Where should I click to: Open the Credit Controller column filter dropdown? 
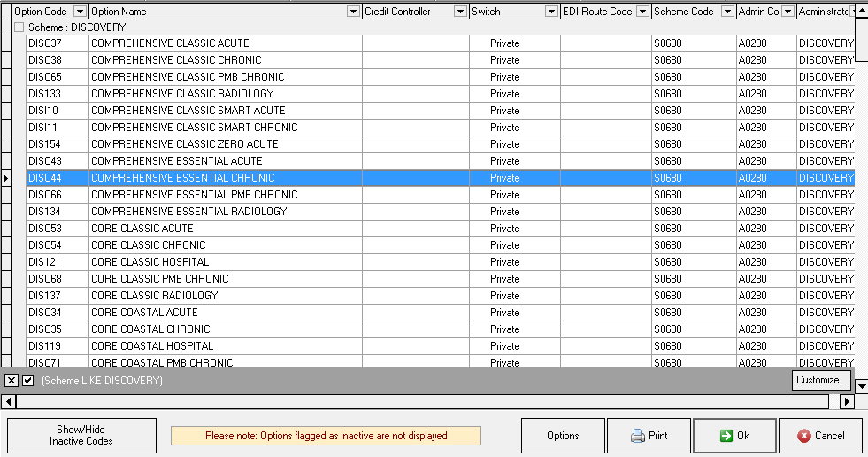460,12
